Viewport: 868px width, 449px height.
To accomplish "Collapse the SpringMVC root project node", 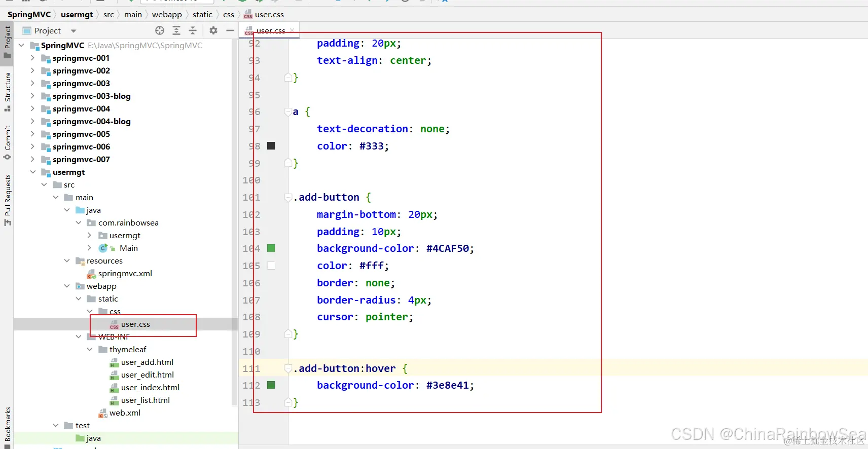I will 21,45.
